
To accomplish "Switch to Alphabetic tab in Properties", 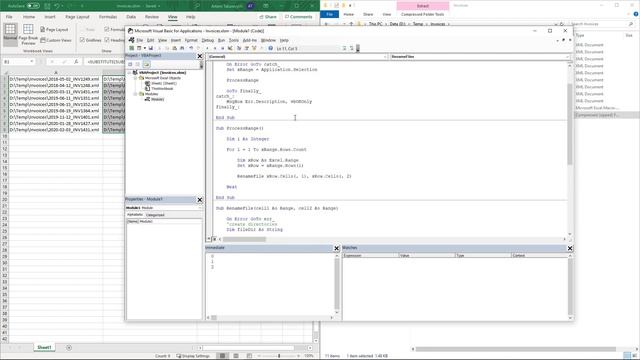I will click(134, 215).
